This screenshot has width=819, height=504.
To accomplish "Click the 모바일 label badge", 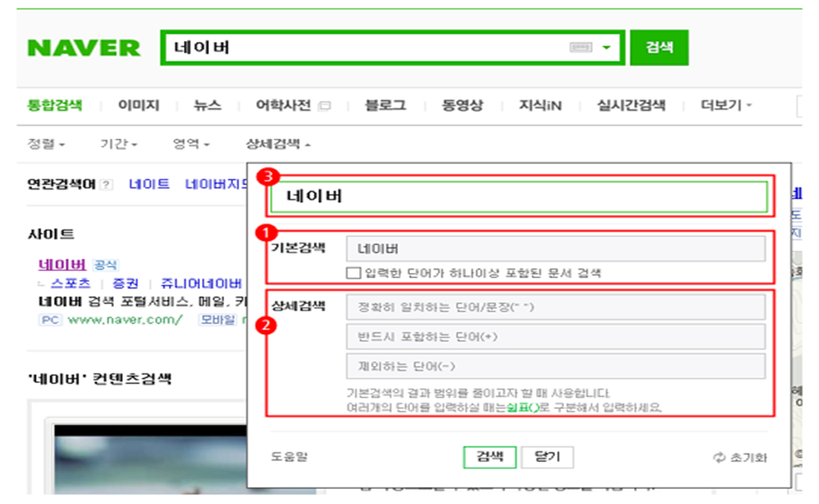I will coord(218,320).
